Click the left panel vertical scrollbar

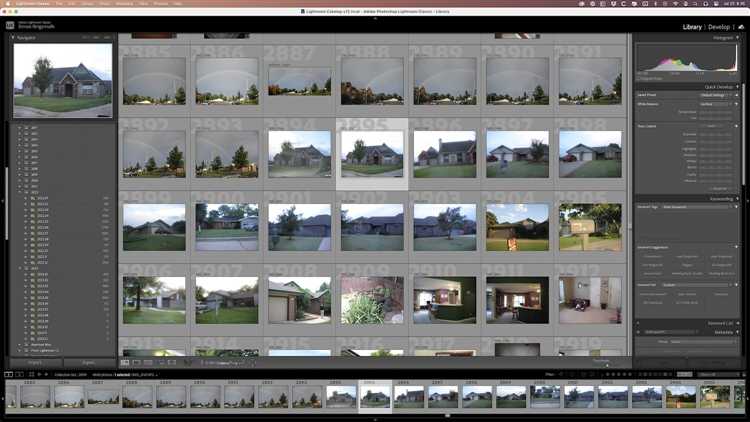pos(7,203)
